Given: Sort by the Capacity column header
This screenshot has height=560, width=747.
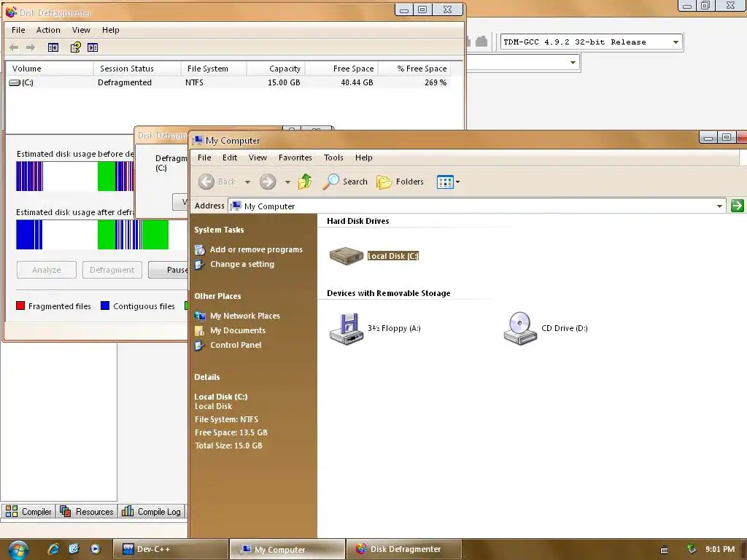Looking at the screenshot, I should pyautogui.click(x=275, y=69).
